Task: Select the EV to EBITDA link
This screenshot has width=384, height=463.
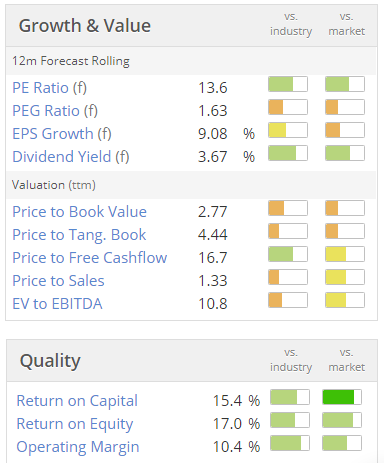Action: click(57, 304)
